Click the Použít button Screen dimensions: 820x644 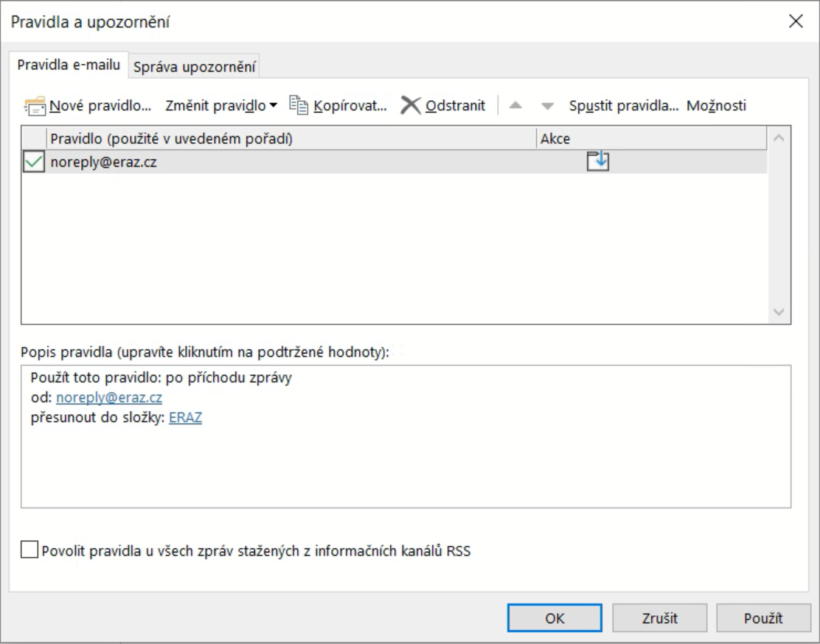click(x=763, y=618)
